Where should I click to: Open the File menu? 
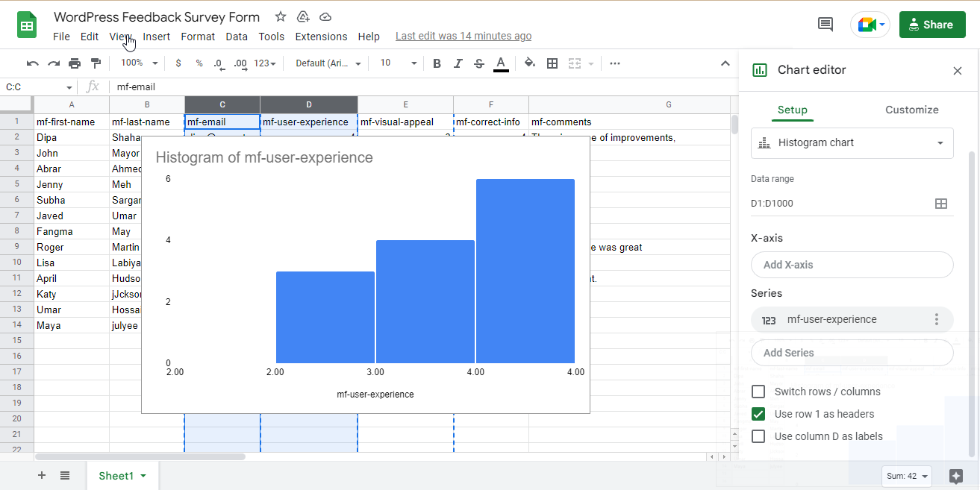[61, 37]
